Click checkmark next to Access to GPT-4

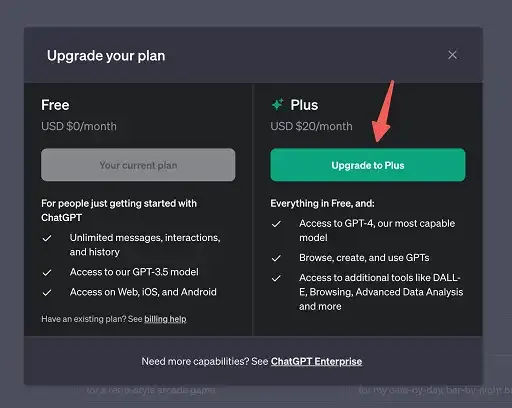[276, 224]
